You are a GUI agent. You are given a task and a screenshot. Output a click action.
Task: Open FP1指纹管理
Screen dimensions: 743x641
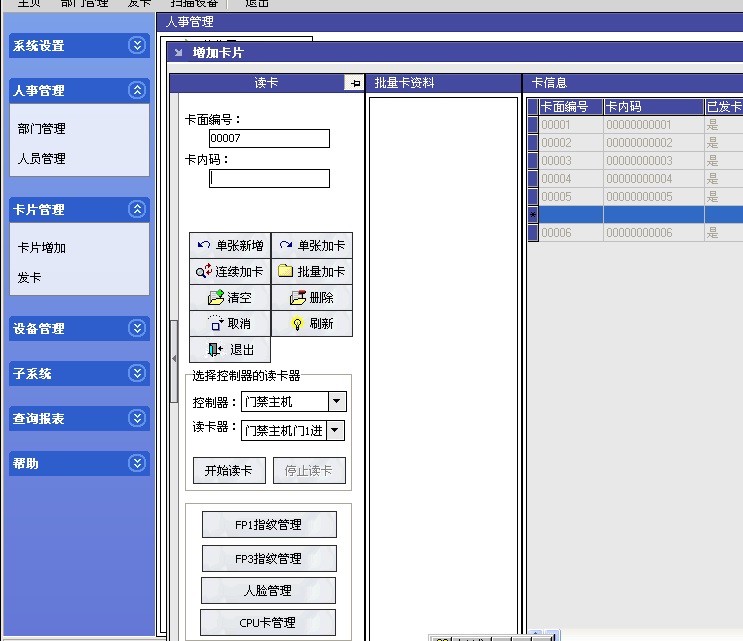[x=269, y=525]
